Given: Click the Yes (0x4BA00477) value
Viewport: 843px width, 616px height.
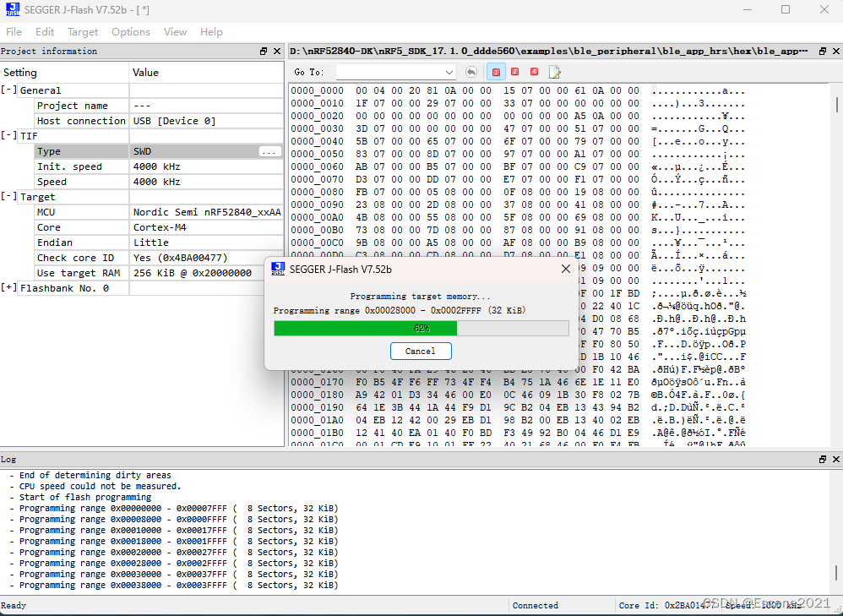Looking at the screenshot, I should 181,258.
